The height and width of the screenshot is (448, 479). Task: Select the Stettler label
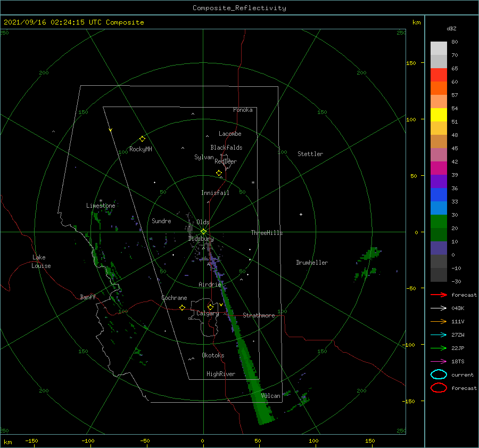coord(310,154)
